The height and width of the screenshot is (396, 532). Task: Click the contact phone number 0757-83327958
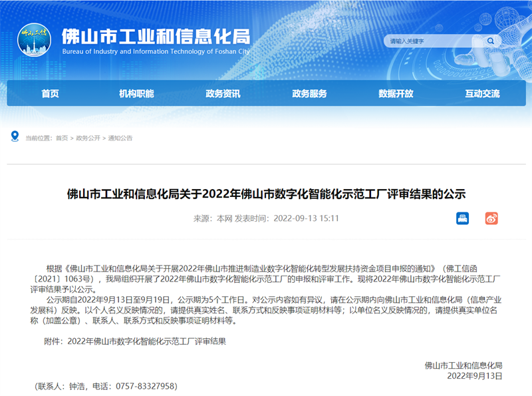146,386
